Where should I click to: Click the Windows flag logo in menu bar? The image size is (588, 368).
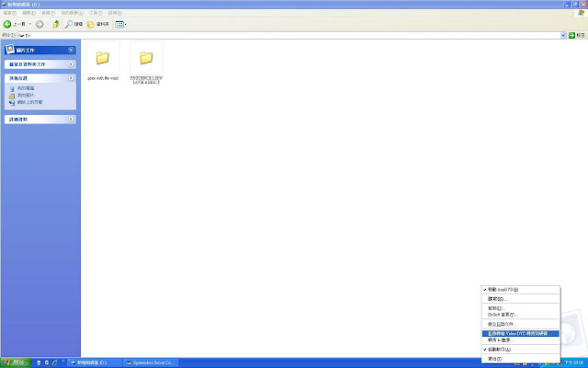581,13
